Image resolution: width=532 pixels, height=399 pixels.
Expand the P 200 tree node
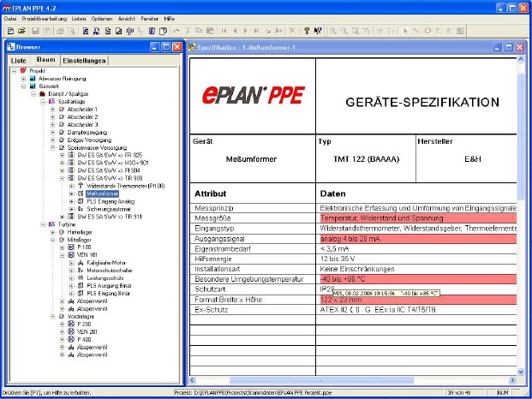62,325
